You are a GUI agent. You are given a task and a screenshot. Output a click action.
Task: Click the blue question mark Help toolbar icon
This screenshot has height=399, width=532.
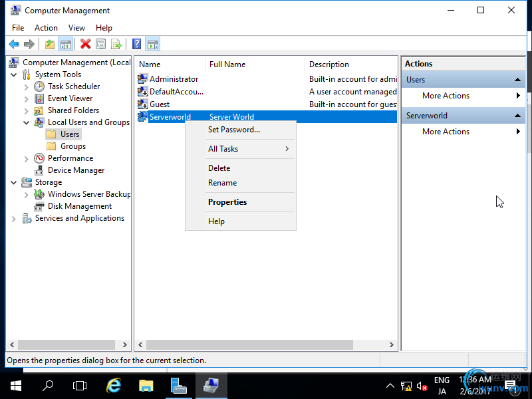[136, 44]
